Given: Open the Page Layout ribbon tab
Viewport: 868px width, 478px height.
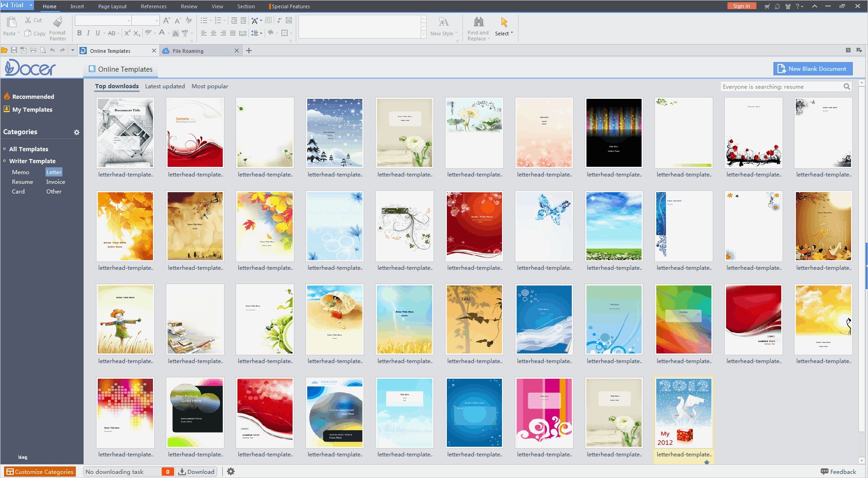Looking at the screenshot, I should point(112,6).
